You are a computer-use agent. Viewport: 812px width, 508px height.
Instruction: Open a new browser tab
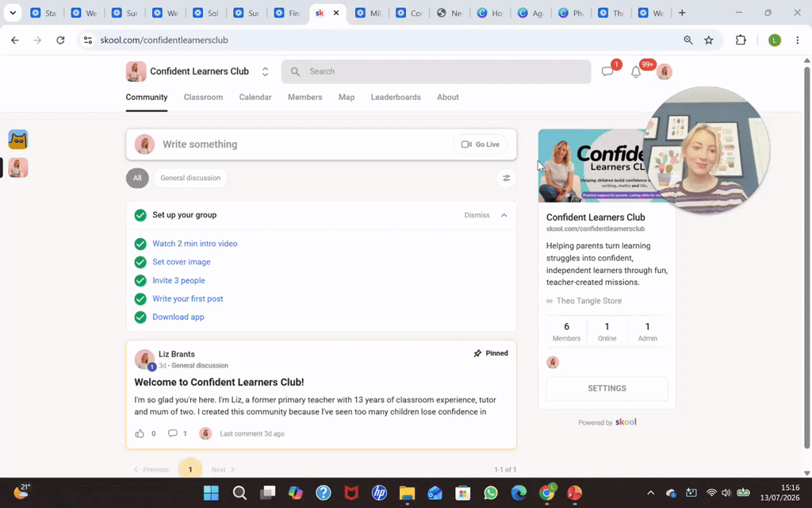pos(682,13)
